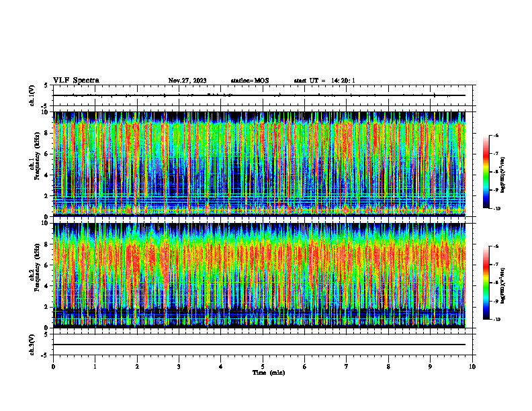
Task: Select the date text "Nov.27, 2023"
Action: tap(187, 81)
